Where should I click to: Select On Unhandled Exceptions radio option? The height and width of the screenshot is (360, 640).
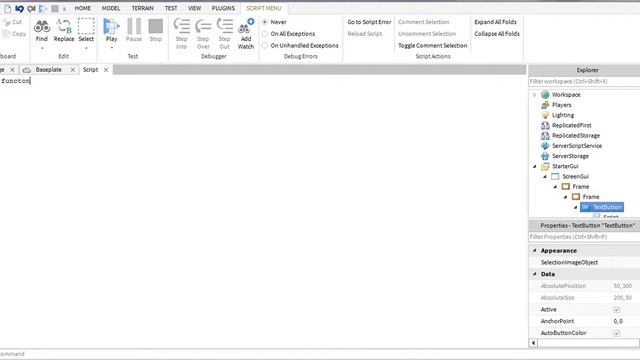265,46
